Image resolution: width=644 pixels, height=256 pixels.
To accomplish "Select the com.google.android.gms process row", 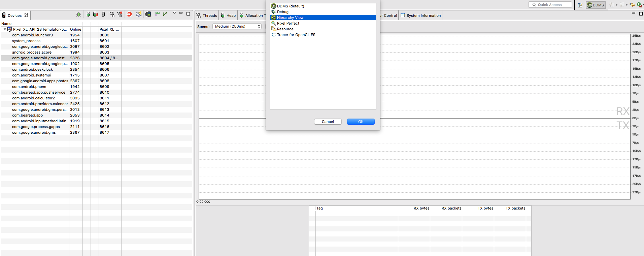I will coord(96,132).
